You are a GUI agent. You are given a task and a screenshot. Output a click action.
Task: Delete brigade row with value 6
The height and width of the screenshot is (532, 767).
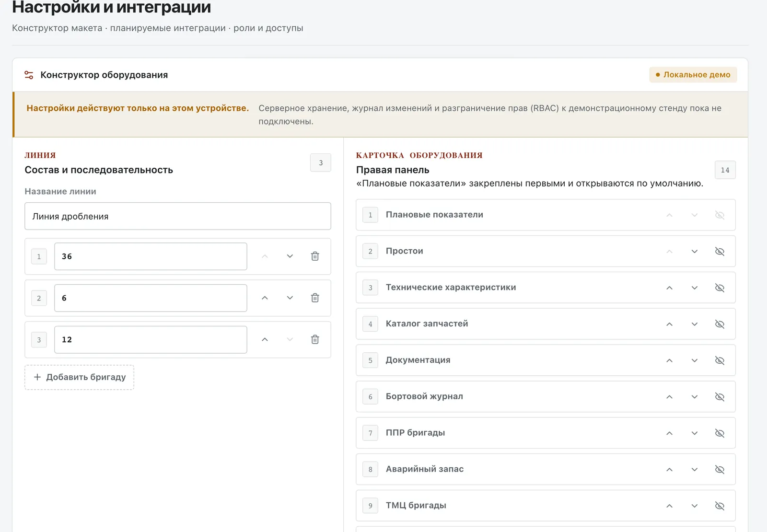(315, 298)
